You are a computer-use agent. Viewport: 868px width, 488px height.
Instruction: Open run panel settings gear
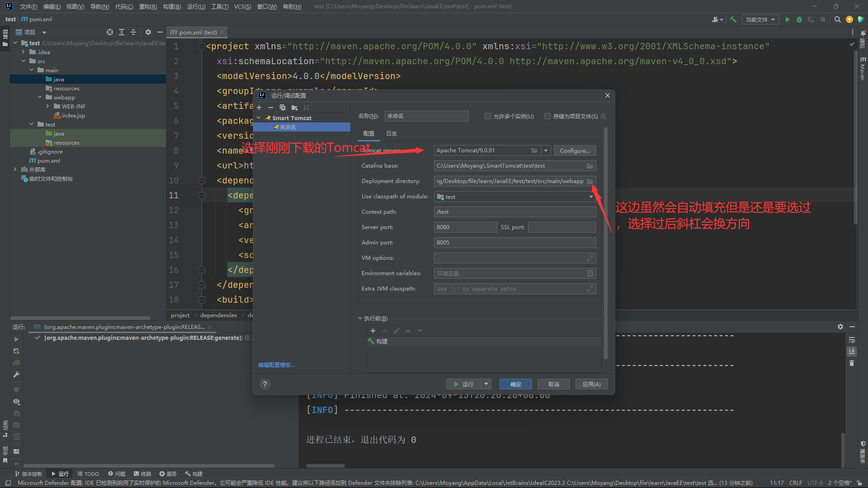[840, 327]
